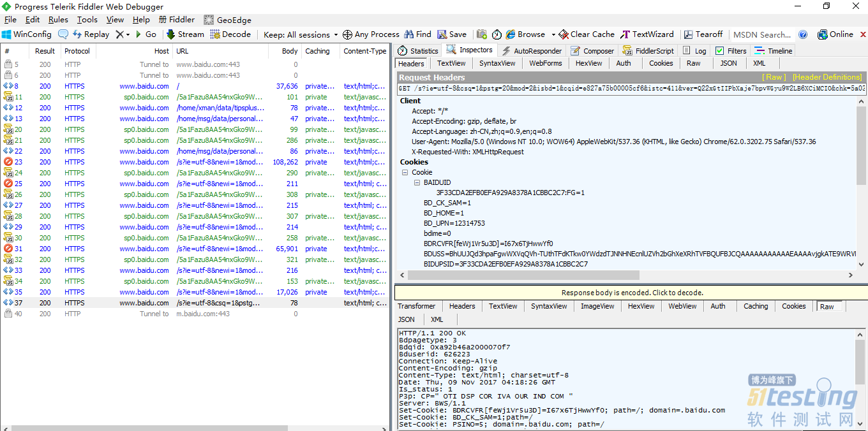Click the request headers horizontal scrollbar
The height and width of the screenshot is (431, 868).
tap(523, 275)
